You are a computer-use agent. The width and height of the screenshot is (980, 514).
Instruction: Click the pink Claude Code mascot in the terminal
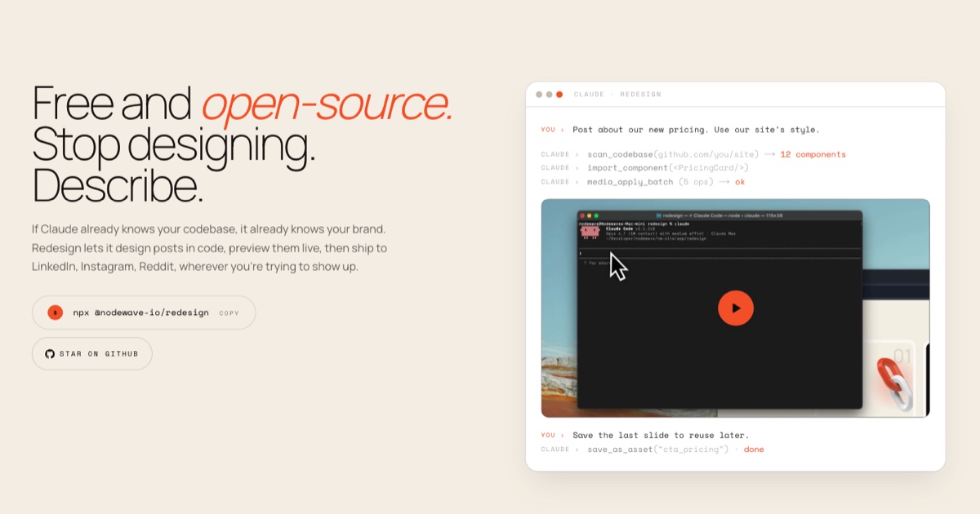tap(590, 232)
